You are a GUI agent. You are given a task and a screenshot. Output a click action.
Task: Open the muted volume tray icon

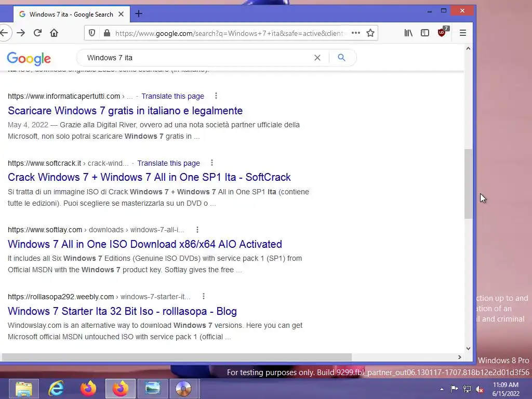pos(480,389)
